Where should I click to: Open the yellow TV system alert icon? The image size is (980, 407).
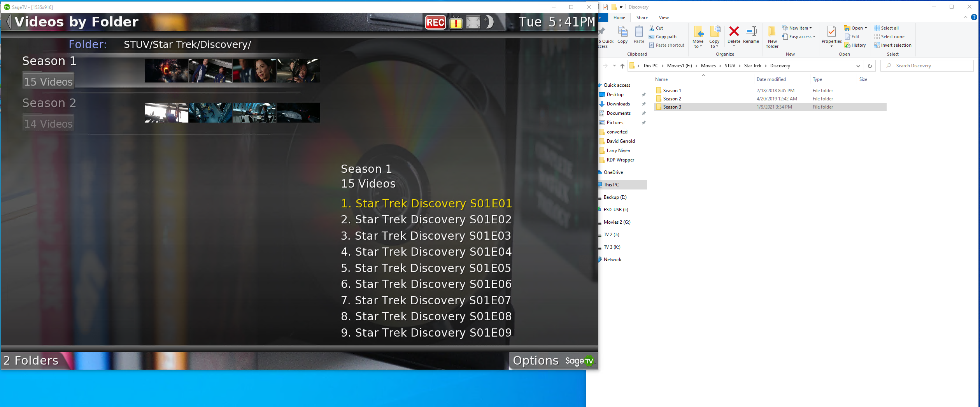456,23
